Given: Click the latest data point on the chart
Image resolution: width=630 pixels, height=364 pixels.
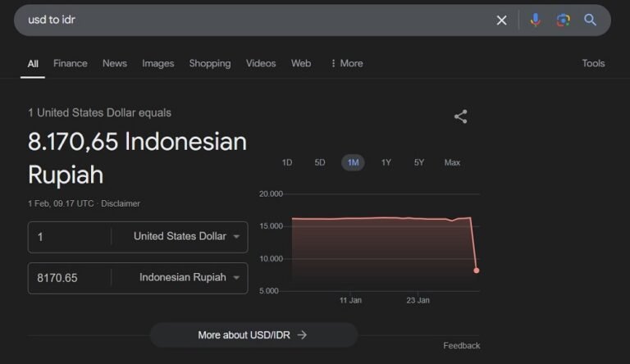Looking at the screenshot, I should [x=476, y=271].
